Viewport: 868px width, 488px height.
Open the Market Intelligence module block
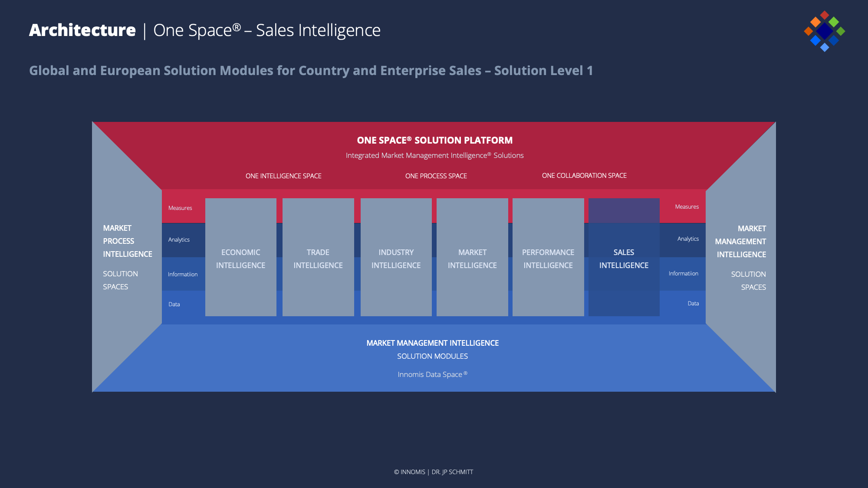(472, 258)
